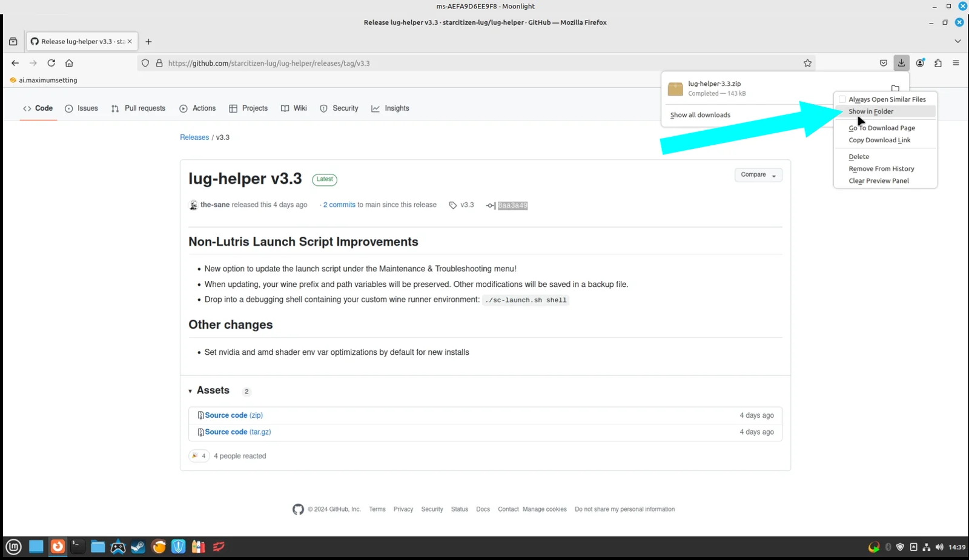Close the Release lug-helper v3.3 tab
The image size is (969, 560).
point(130,42)
